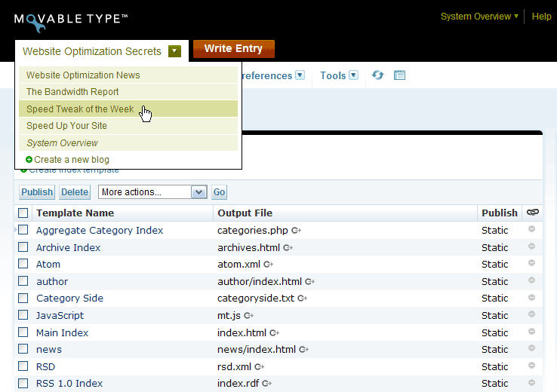Open the JavaScript template link
The height and width of the screenshot is (392, 557).
click(60, 315)
